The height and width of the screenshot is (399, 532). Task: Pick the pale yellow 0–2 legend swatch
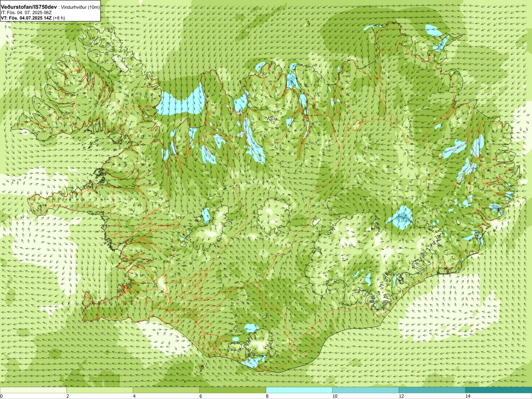[33, 390]
